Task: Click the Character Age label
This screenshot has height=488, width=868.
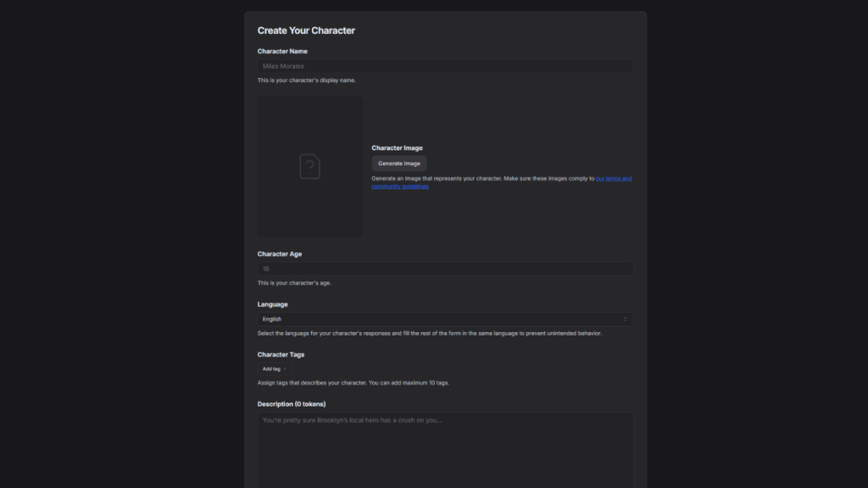Action: click(280, 254)
